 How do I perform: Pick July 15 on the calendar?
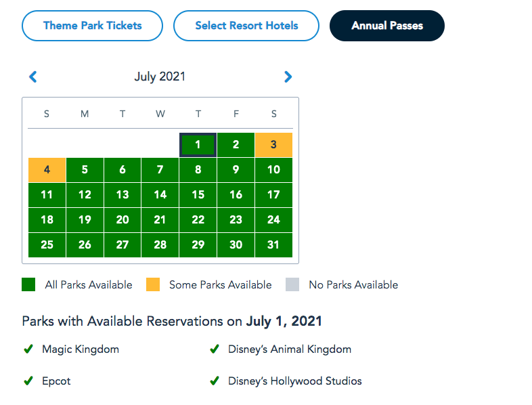point(198,195)
